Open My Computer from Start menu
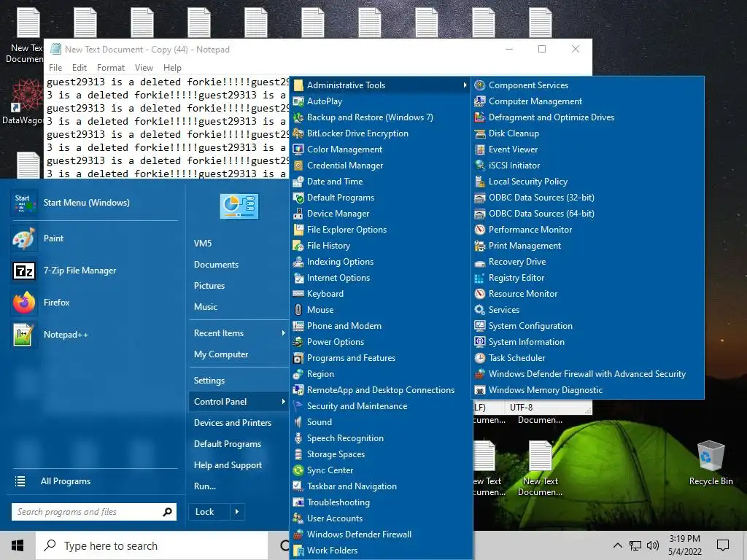This screenshot has width=747, height=560. pos(220,354)
